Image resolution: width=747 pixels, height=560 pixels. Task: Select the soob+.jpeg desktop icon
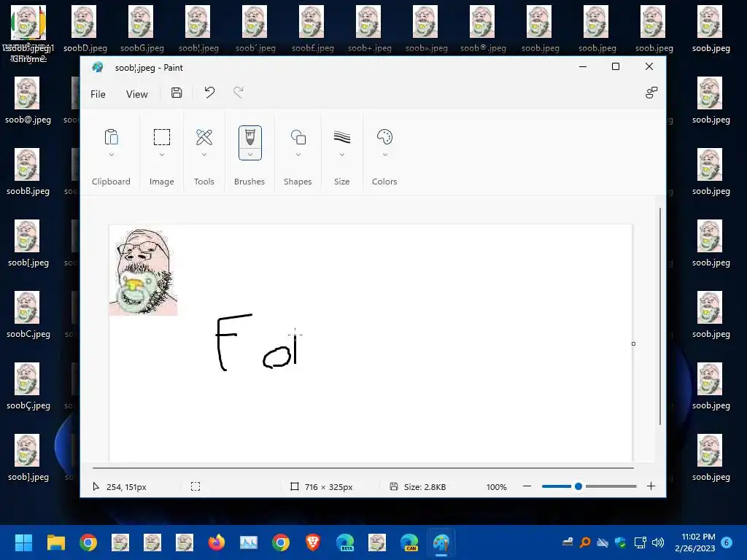(x=369, y=28)
